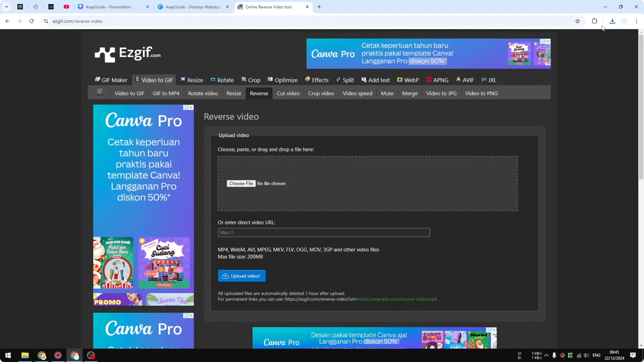Click Chrome's downloads icon

click(x=612, y=21)
